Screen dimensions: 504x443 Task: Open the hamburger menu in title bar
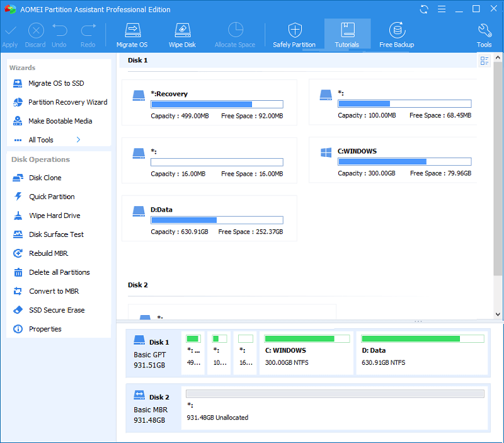coord(442,9)
